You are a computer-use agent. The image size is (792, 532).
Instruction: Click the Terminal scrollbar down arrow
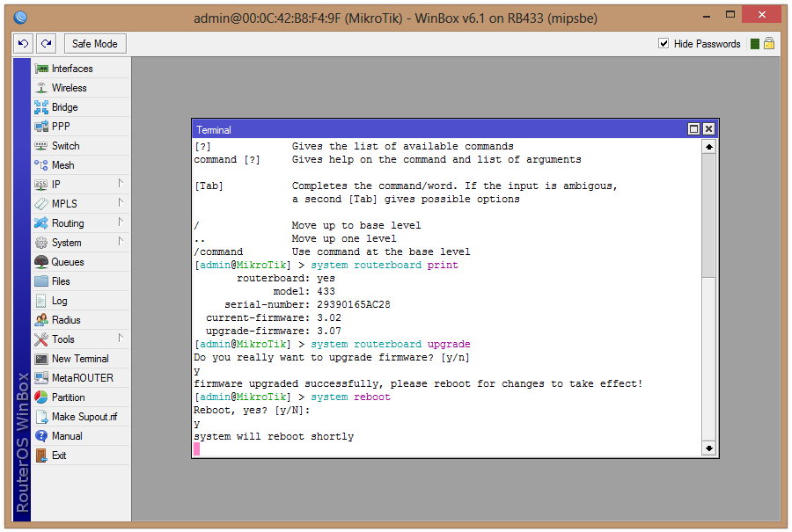(x=709, y=448)
